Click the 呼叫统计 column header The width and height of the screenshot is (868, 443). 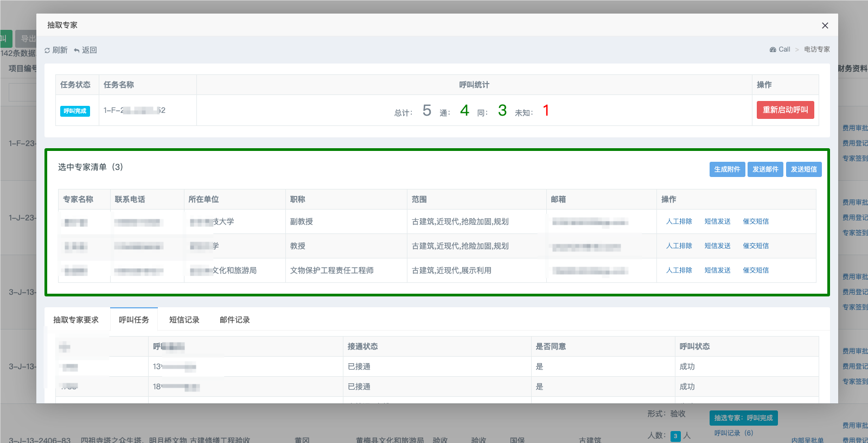coord(474,85)
